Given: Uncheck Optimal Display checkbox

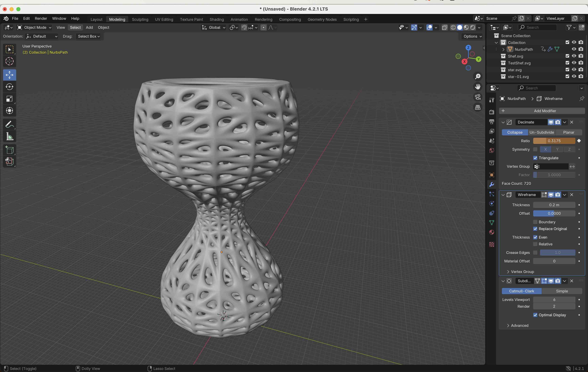Looking at the screenshot, I should coord(535,315).
